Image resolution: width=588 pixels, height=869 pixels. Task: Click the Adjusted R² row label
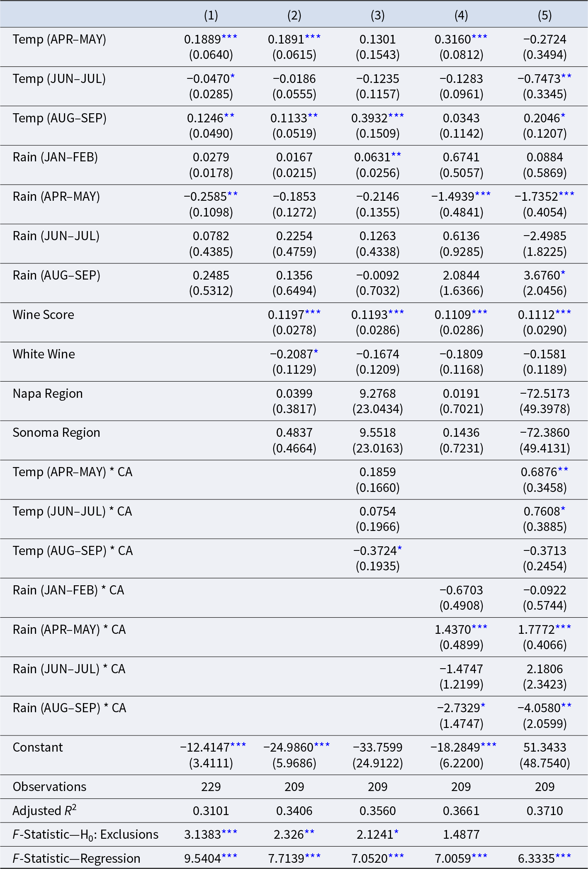point(45,811)
